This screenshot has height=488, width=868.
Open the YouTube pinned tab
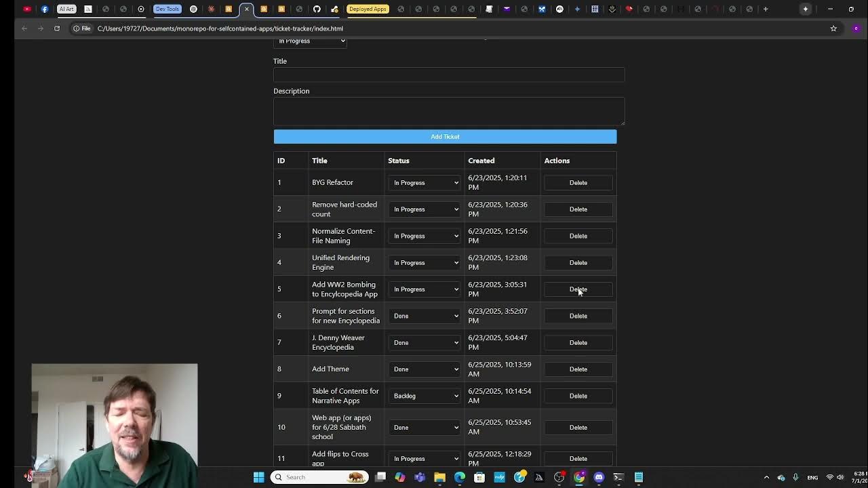pyautogui.click(x=27, y=9)
